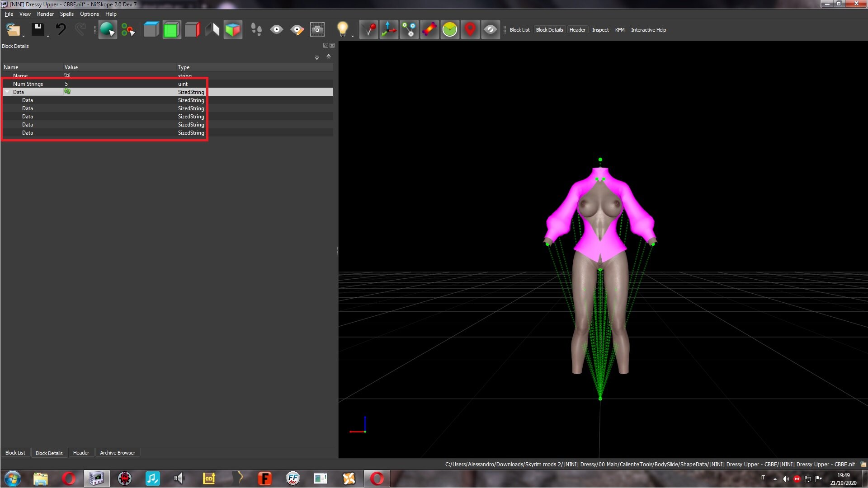Screen dimensions: 868x488
Task: Click the red map marker icon
Action: (x=470, y=30)
